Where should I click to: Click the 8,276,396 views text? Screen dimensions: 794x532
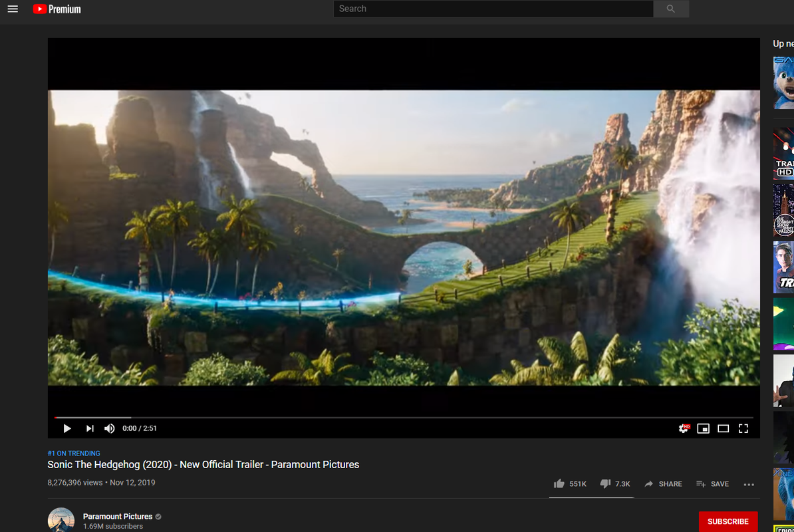click(75, 483)
